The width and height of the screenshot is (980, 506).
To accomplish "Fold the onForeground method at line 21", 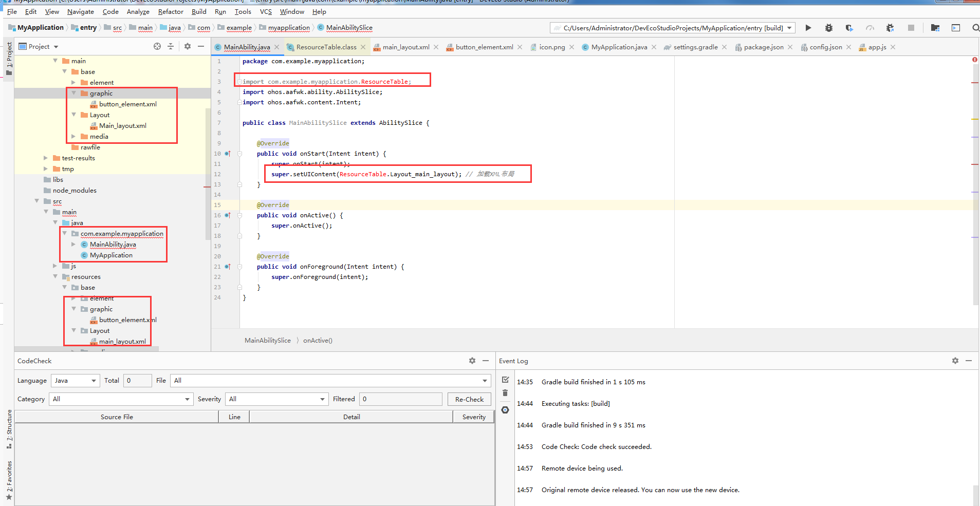I will click(x=239, y=267).
